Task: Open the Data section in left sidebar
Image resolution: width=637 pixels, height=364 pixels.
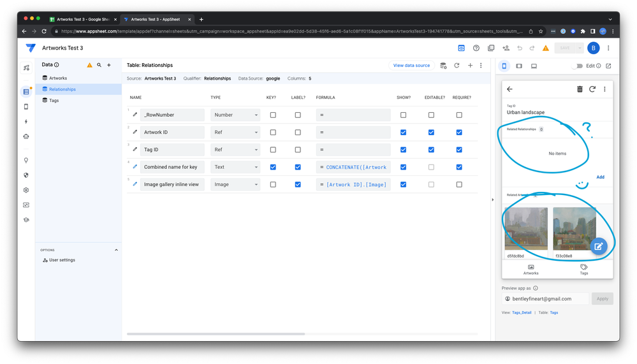Action: [x=26, y=92]
